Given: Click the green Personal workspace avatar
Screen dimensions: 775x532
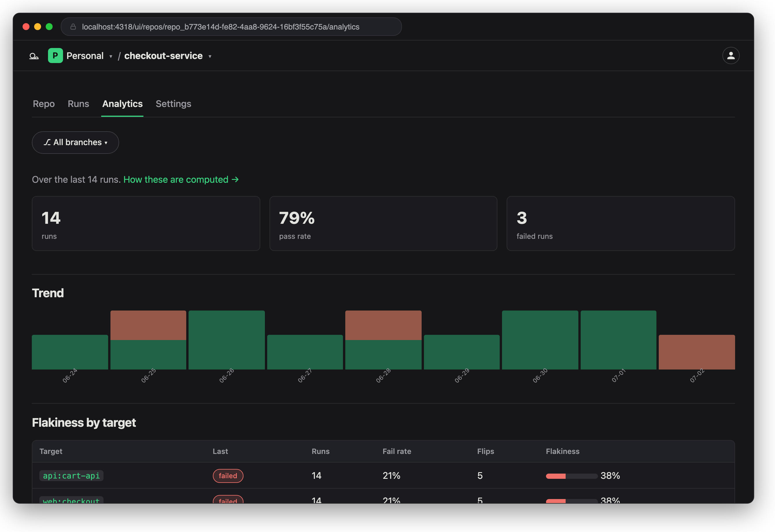Looking at the screenshot, I should coord(55,56).
